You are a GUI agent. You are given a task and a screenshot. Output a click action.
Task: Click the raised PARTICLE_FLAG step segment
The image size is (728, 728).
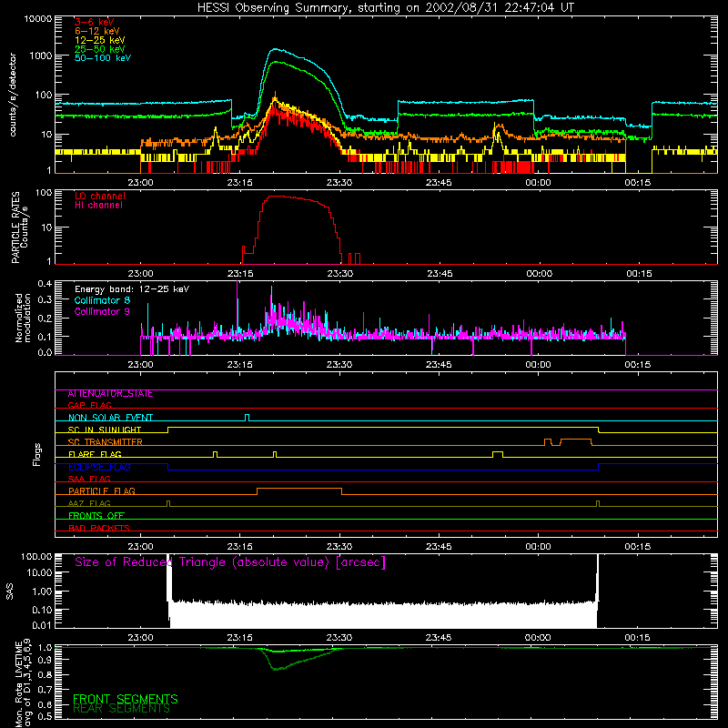click(x=299, y=489)
